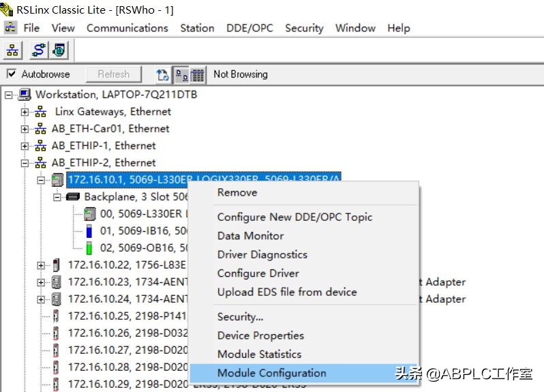Click the Refresh button
The image size is (544, 392).
[x=113, y=74]
